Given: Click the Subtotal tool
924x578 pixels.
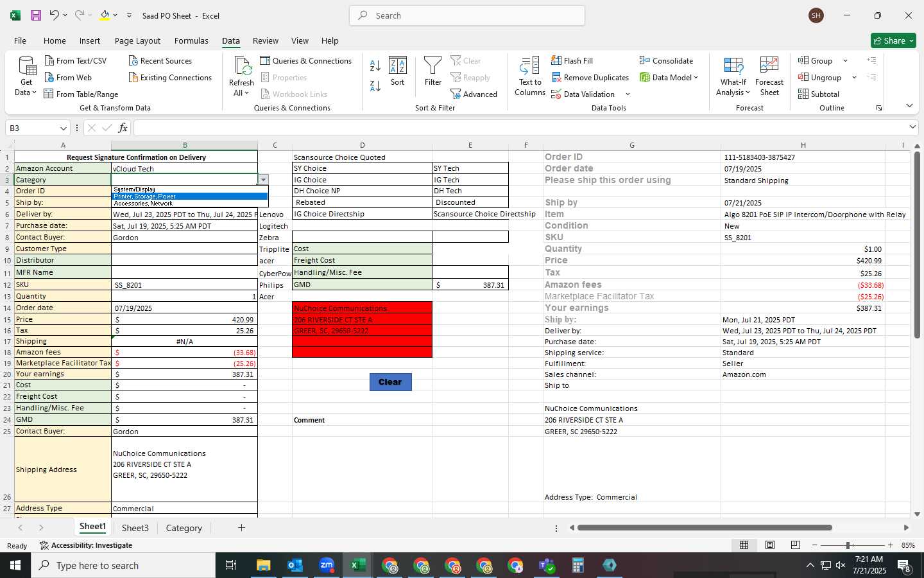Looking at the screenshot, I should click(x=819, y=94).
